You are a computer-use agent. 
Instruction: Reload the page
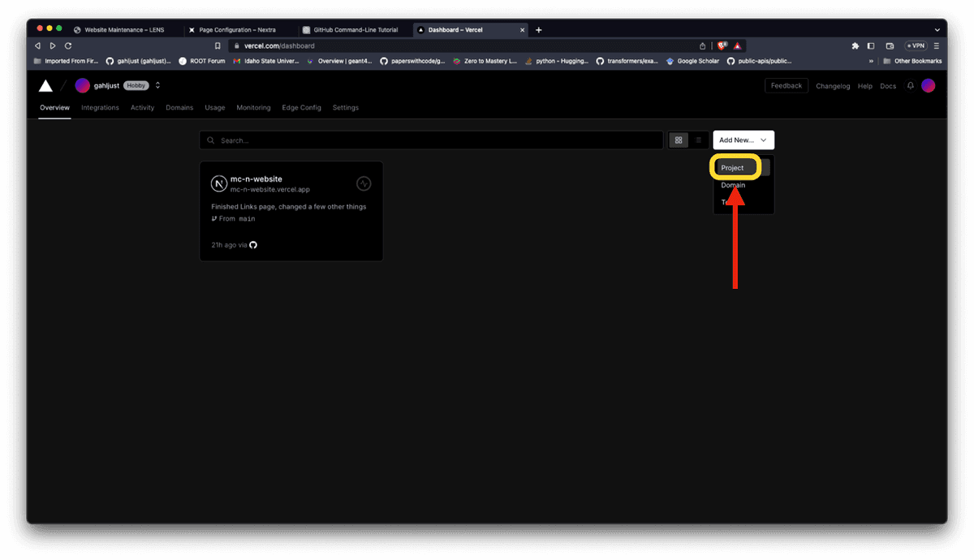point(68,46)
